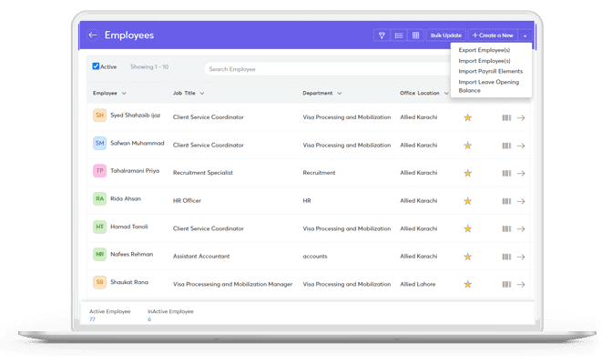Open Active Employee count 77
Image resolution: width=612 pixels, height=364 pixels.
[x=92, y=319]
